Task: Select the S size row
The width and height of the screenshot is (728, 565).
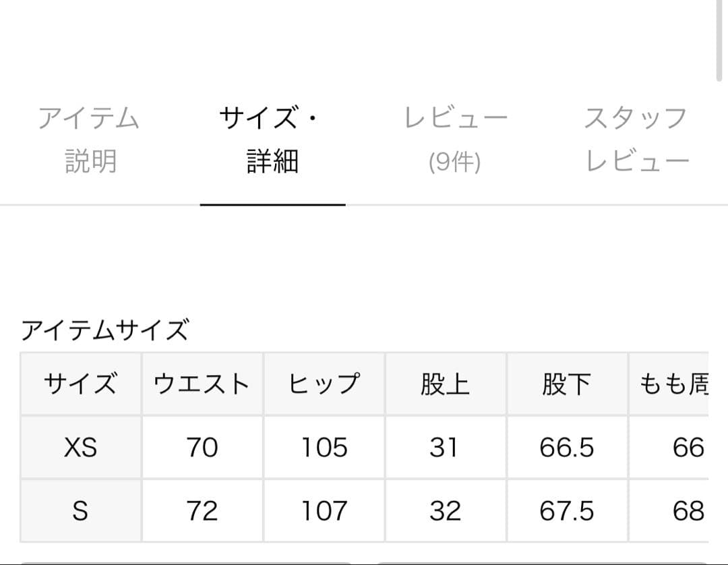Action: [x=80, y=509]
